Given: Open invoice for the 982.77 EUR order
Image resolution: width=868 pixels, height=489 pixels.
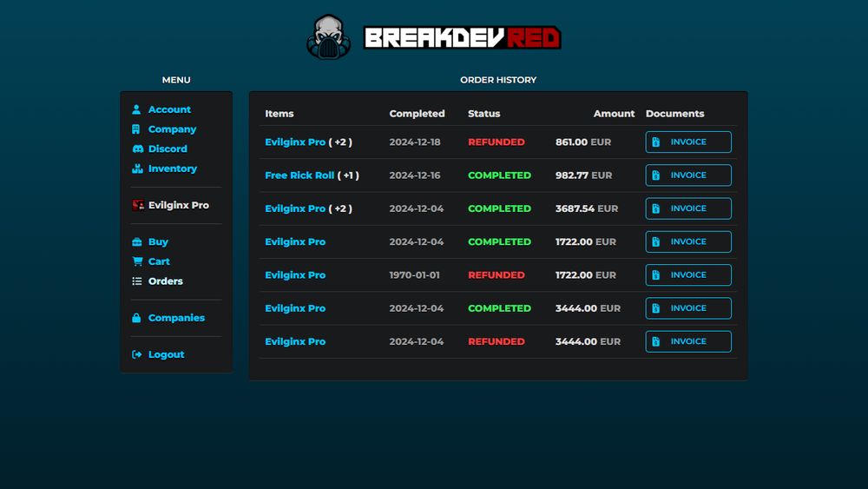Looking at the screenshot, I should coord(688,175).
